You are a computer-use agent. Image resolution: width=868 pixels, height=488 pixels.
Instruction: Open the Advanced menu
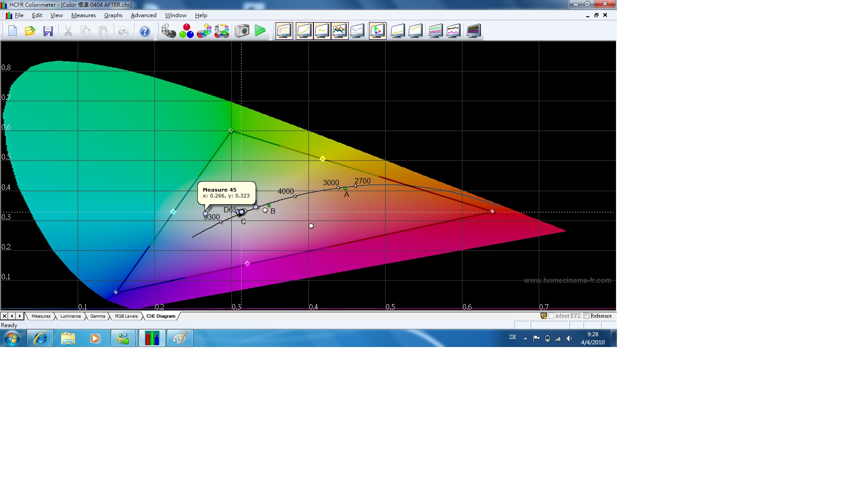click(144, 15)
